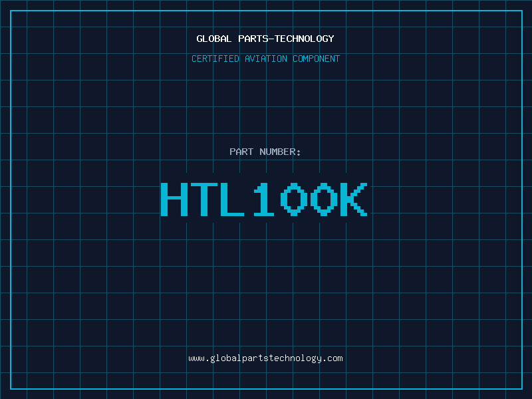Click the letter K ending the part number
This screenshot has width=532, height=399.
click(x=352, y=199)
